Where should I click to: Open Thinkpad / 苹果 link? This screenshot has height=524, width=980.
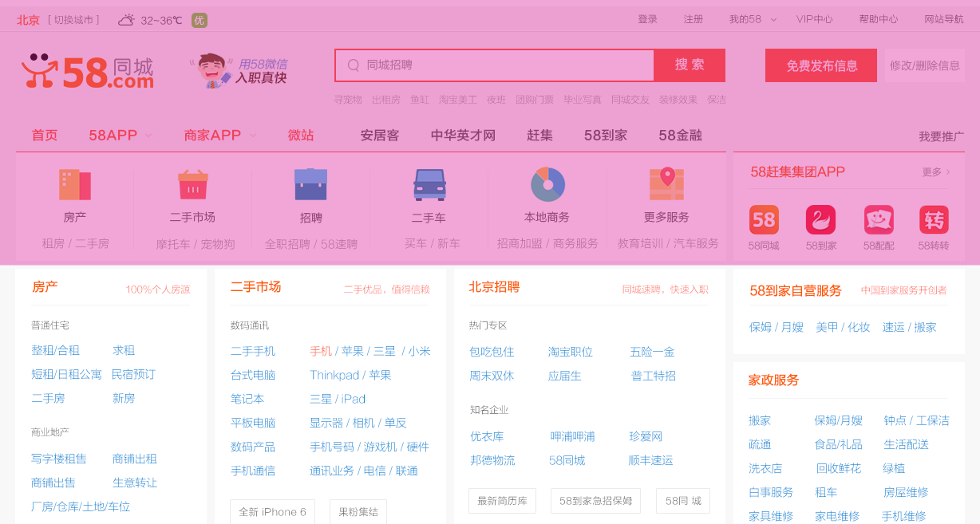pyautogui.click(x=350, y=375)
